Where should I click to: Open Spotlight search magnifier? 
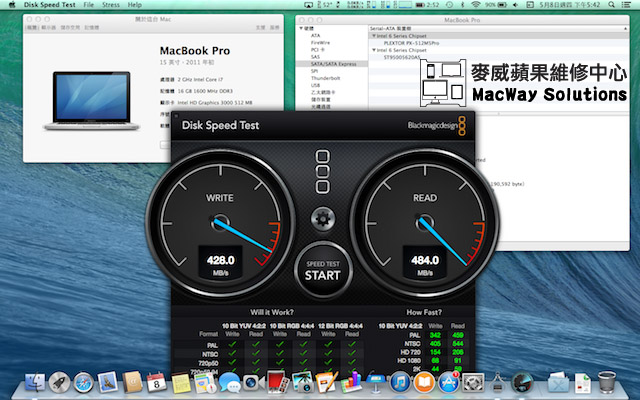pyautogui.click(x=611, y=5)
